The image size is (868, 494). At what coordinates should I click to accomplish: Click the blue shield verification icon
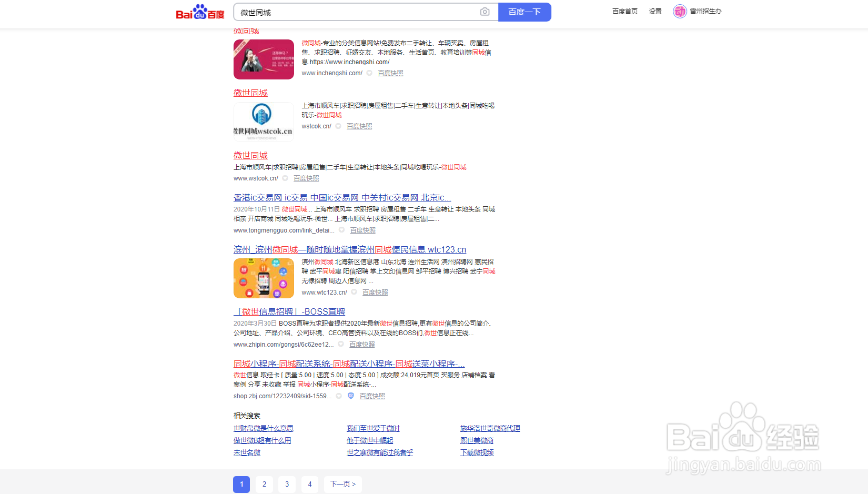point(351,396)
